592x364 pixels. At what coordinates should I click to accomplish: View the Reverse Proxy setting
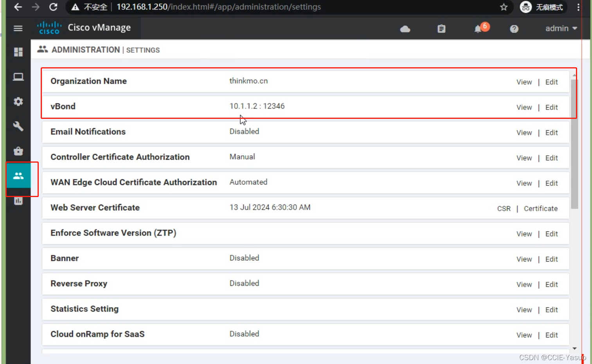524,285
